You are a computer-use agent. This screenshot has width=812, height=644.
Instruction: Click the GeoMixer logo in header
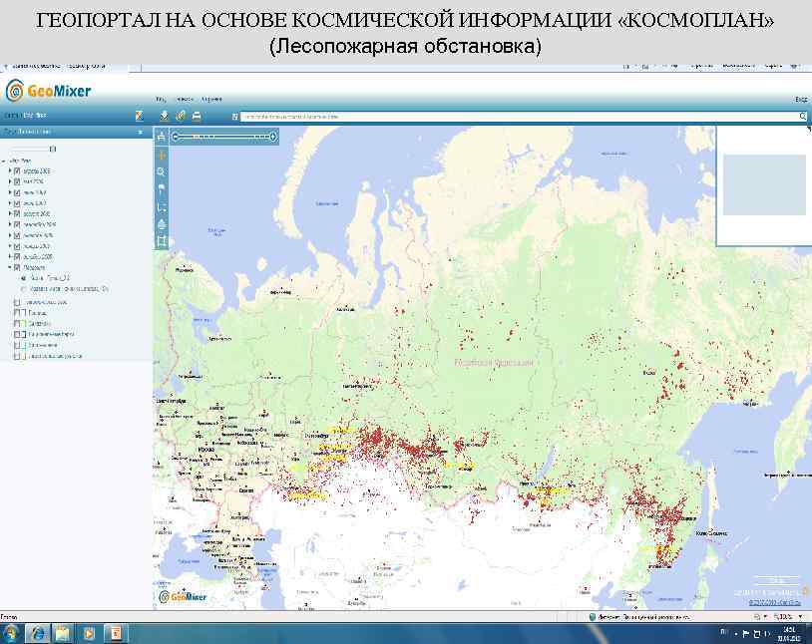point(48,91)
